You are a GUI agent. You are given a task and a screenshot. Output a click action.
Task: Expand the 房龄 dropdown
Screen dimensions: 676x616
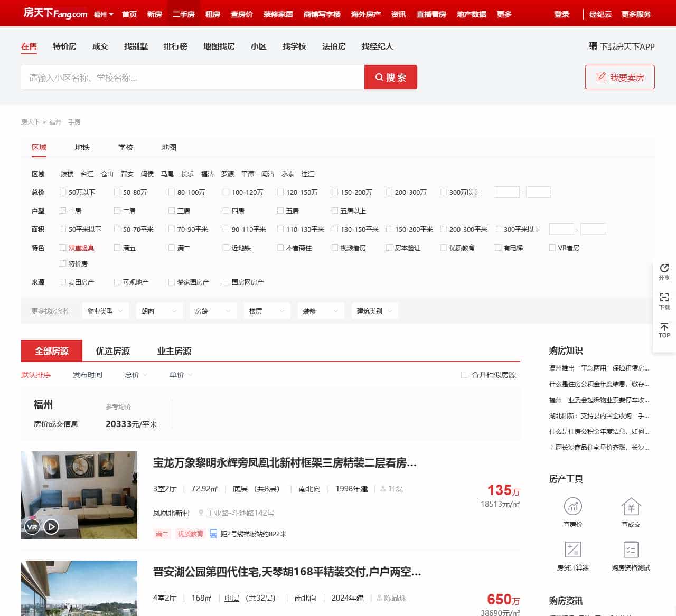coord(213,311)
